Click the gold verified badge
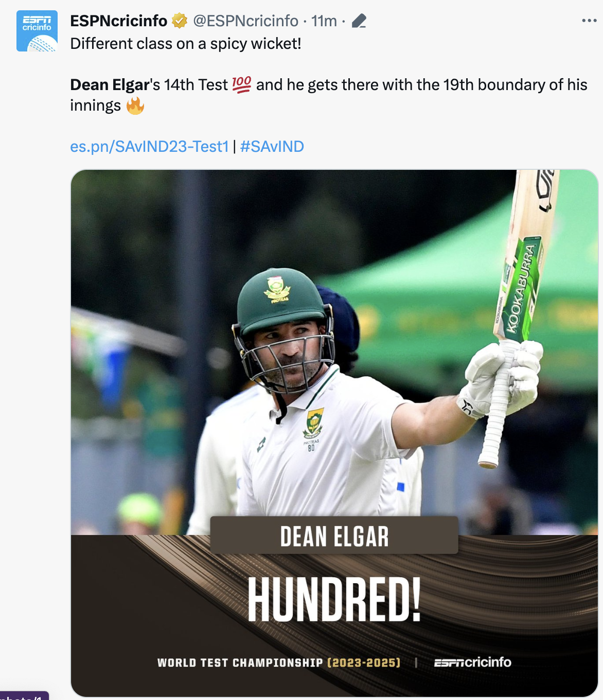The width and height of the screenshot is (603, 700). tap(180, 21)
